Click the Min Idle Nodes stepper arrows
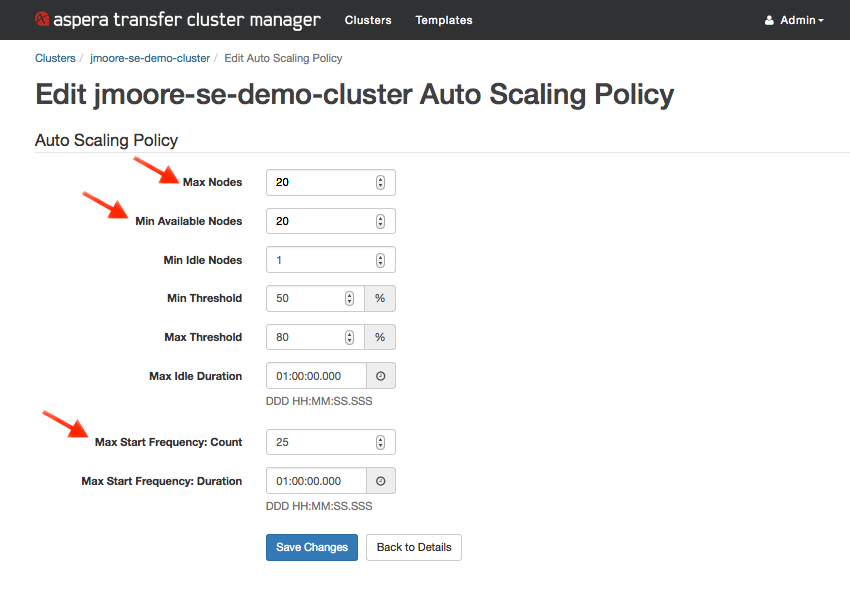Screen dimensions: 850x591 tap(381, 260)
